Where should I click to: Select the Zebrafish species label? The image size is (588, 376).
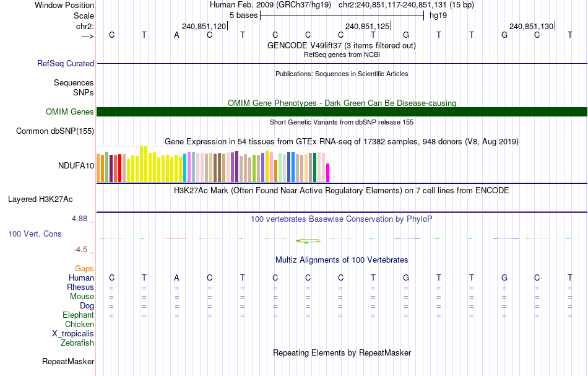point(77,343)
